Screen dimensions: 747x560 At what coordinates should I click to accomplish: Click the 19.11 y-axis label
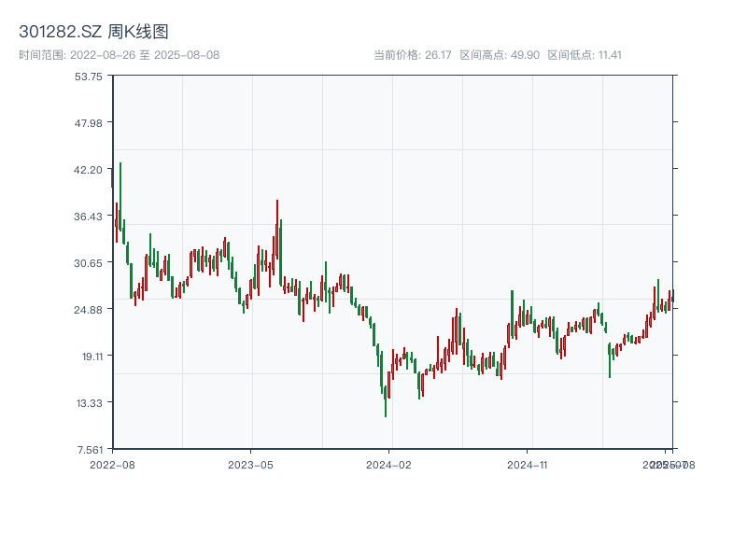tap(90, 357)
